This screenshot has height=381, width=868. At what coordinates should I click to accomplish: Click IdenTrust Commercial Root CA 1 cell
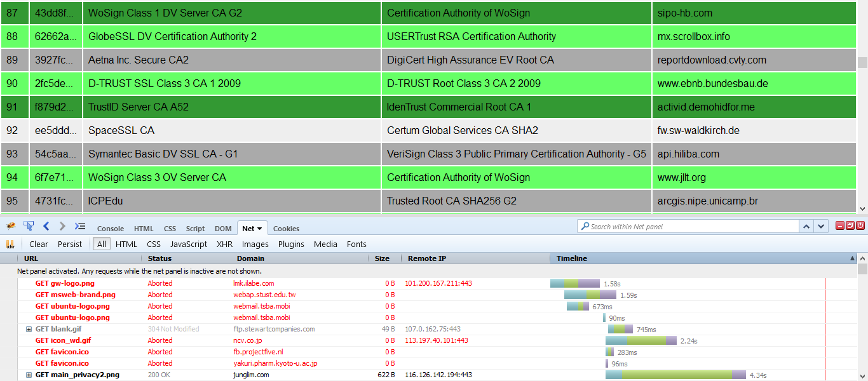(517, 107)
